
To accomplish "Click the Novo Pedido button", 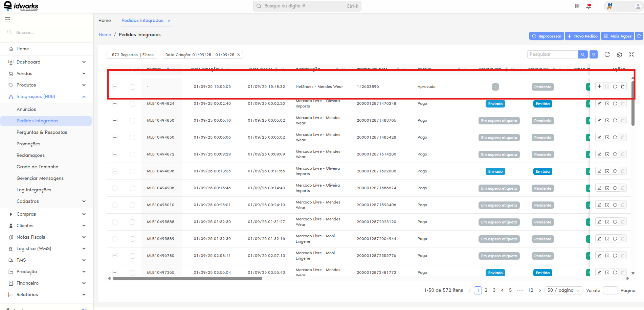I will [x=582, y=36].
